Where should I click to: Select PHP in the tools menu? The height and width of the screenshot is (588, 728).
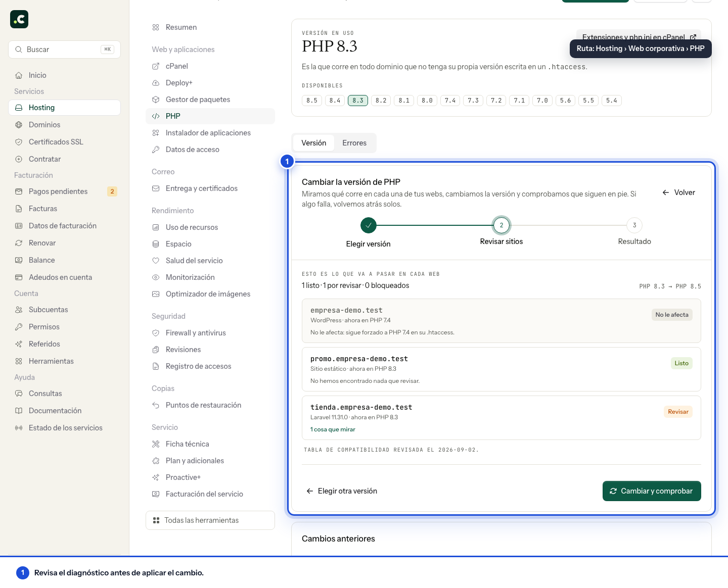pyautogui.click(x=210, y=116)
